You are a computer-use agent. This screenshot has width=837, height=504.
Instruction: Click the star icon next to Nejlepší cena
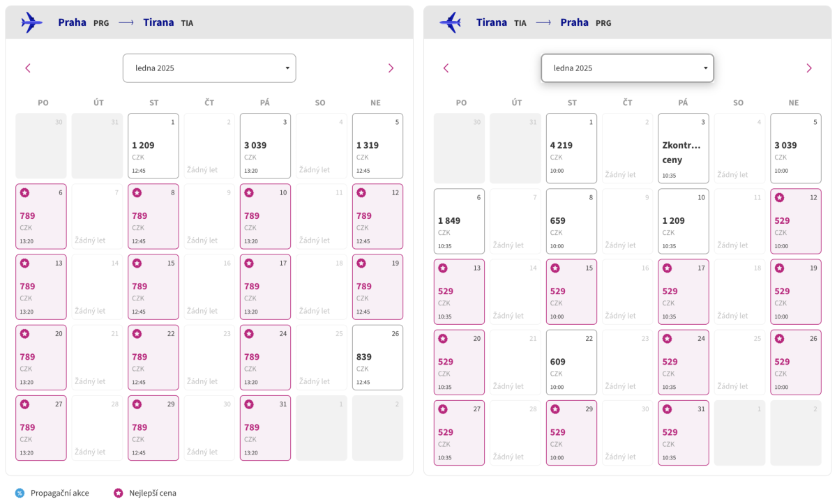click(118, 493)
